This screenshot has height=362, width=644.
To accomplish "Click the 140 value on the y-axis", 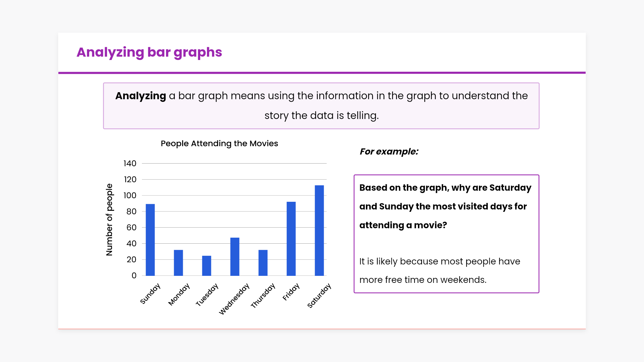I will [x=130, y=164].
